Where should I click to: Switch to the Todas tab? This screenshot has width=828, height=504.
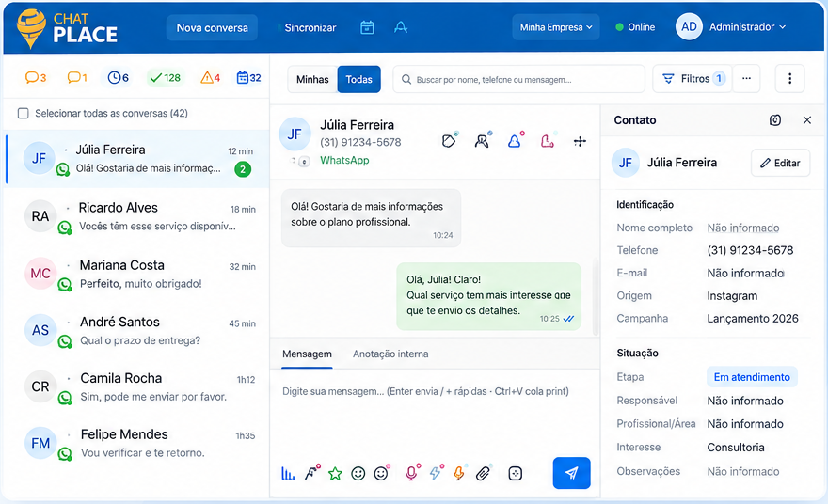pyautogui.click(x=359, y=79)
